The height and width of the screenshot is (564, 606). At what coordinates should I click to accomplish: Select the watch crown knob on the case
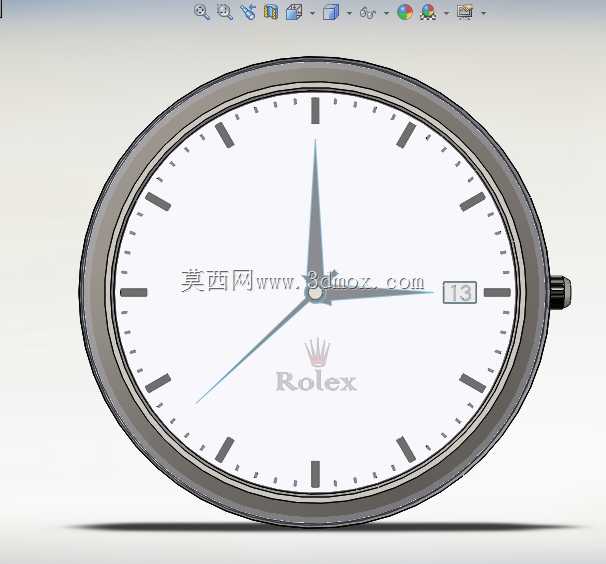coord(560,292)
